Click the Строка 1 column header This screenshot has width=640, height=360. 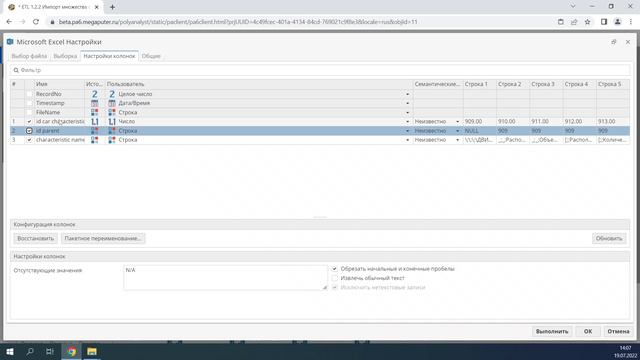click(x=480, y=84)
